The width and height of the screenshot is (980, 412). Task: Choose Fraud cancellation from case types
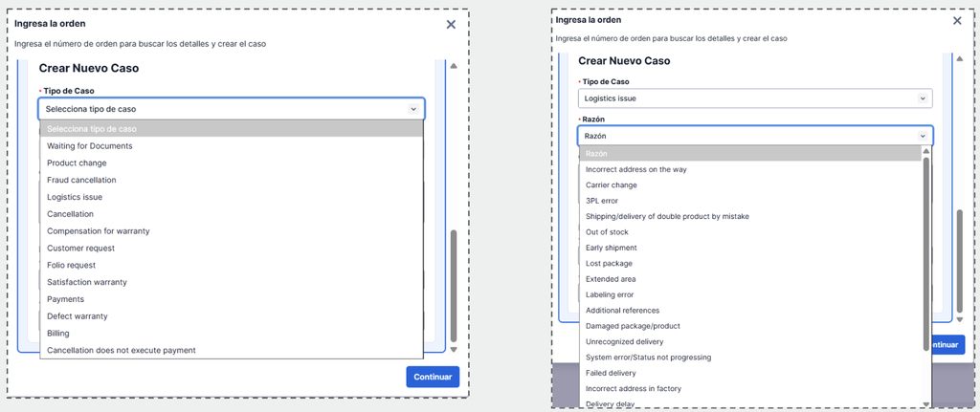(81, 180)
